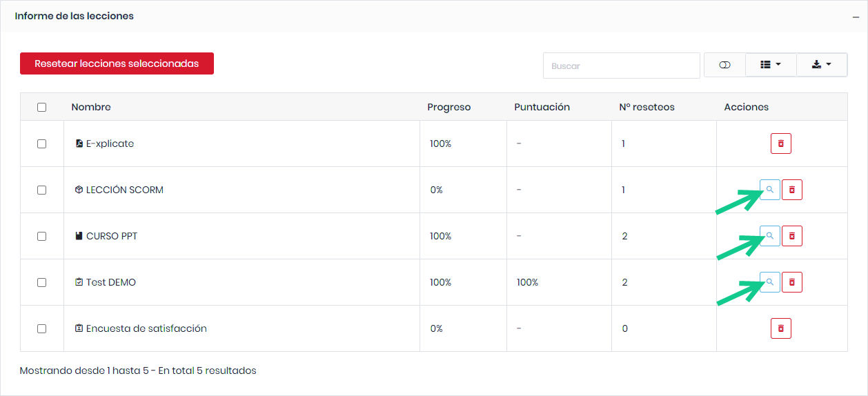View details of CURSO PPT lesson
The height and width of the screenshot is (396, 868).
tap(770, 236)
